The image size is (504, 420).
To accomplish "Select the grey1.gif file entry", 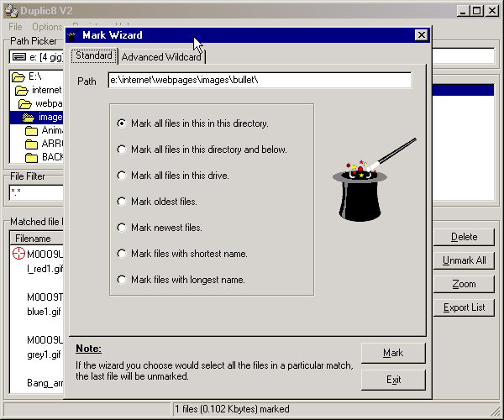I will (44, 354).
